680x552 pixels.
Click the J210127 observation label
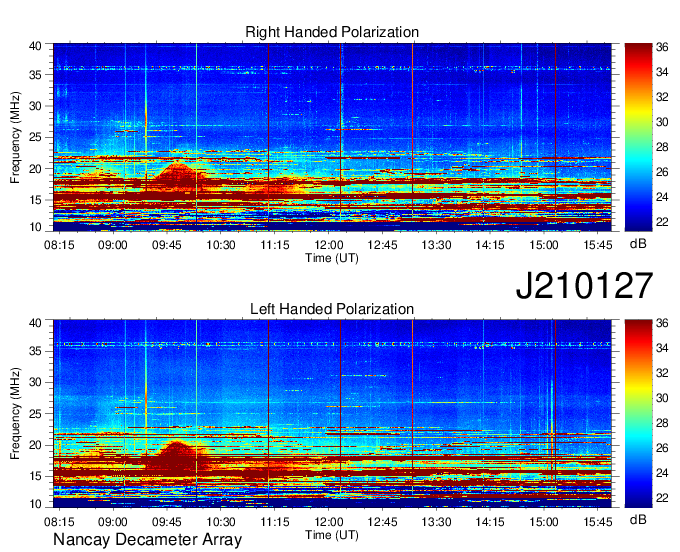pyautogui.click(x=584, y=286)
